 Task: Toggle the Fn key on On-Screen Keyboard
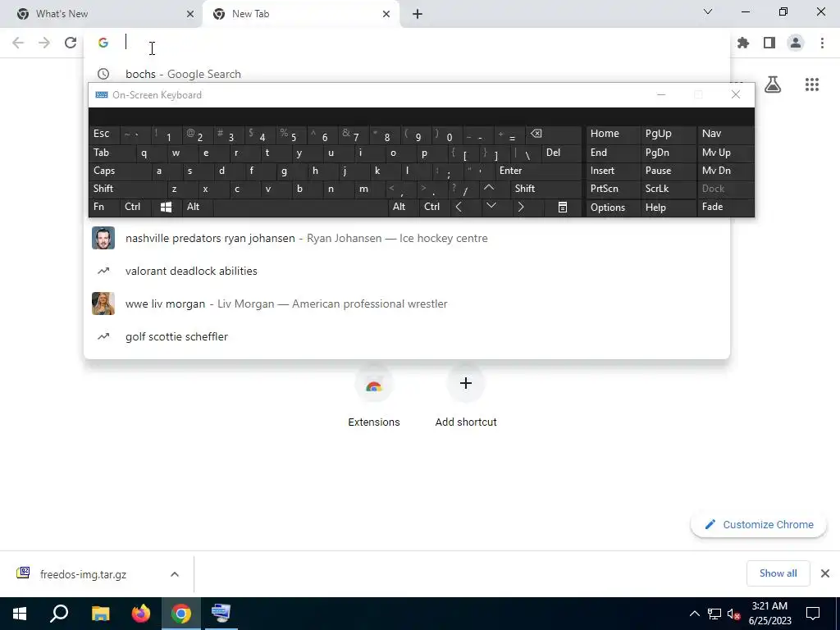coord(104,207)
